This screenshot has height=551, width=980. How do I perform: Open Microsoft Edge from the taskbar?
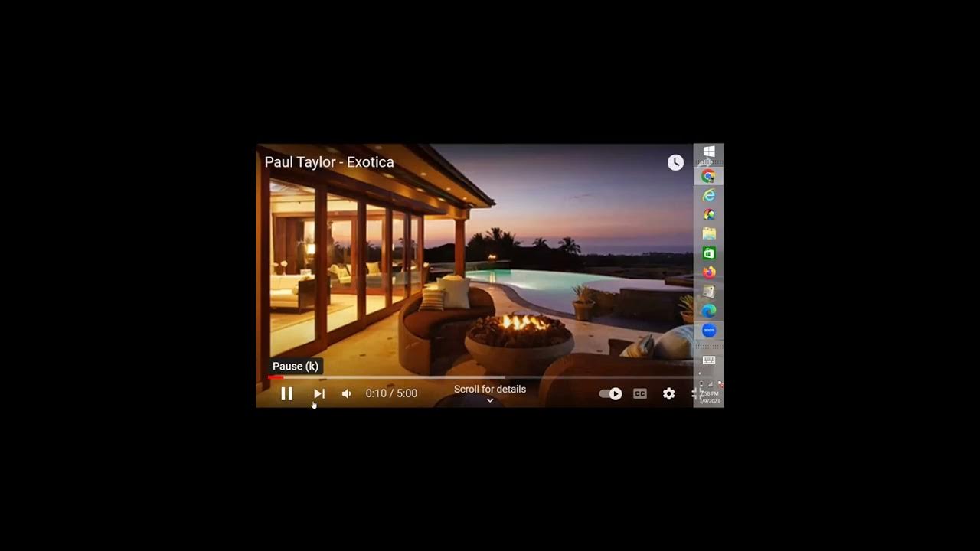709,311
